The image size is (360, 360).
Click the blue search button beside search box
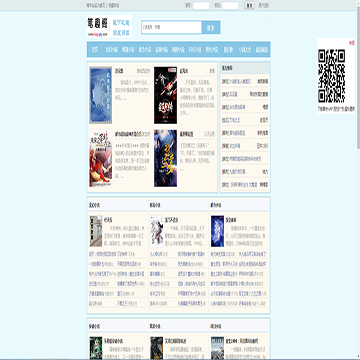[211, 27]
